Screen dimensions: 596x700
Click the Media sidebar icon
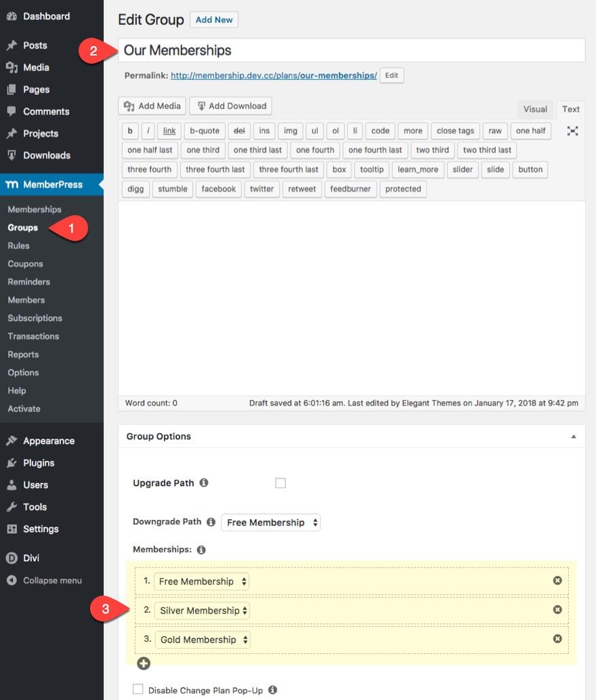(12, 68)
